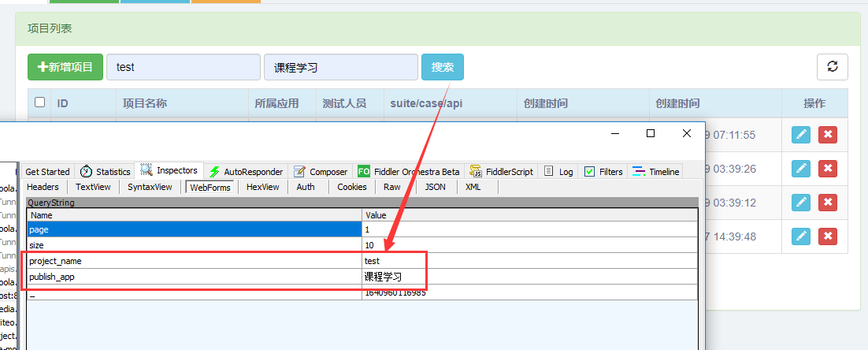
Task: Select the Inspectors tab in Fiddler
Action: tap(169, 170)
